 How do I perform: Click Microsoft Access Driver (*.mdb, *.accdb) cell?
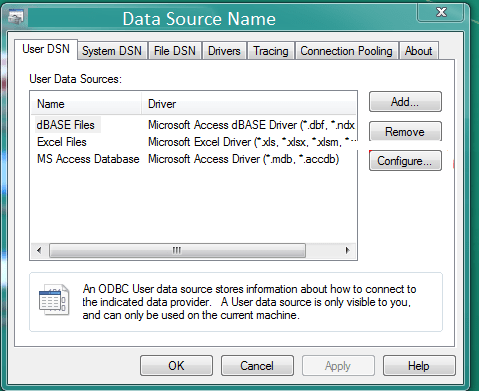(244, 159)
